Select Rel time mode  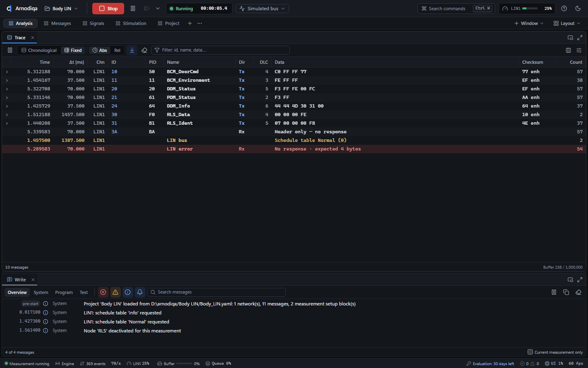click(117, 50)
